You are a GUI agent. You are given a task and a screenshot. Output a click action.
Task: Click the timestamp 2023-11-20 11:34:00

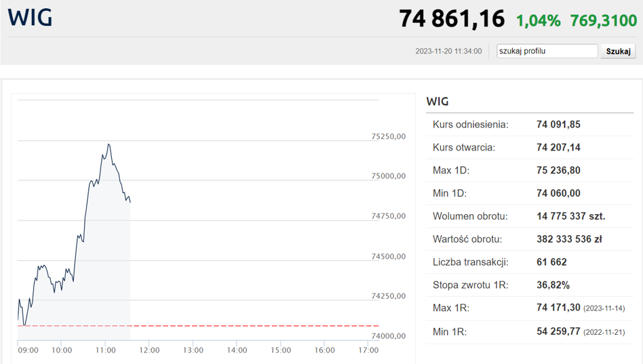point(448,52)
